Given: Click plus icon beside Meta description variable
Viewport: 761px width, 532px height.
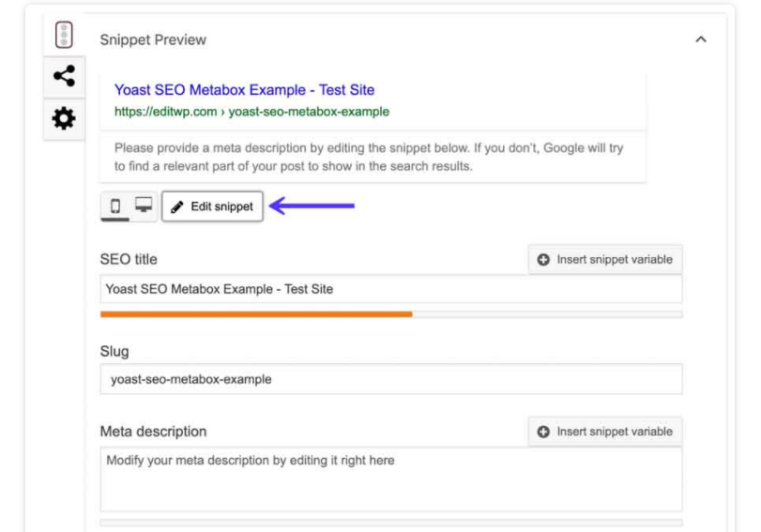Looking at the screenshot, I should coord(544,432).
